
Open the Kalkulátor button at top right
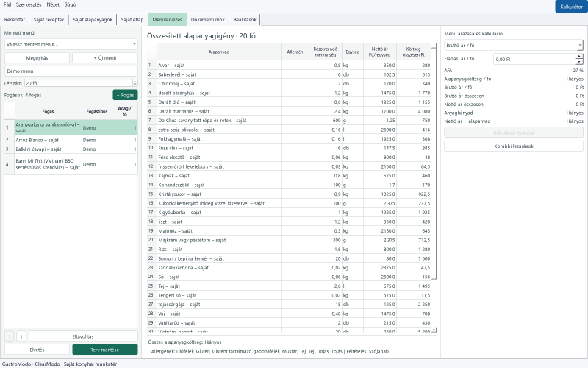point(571,7)
